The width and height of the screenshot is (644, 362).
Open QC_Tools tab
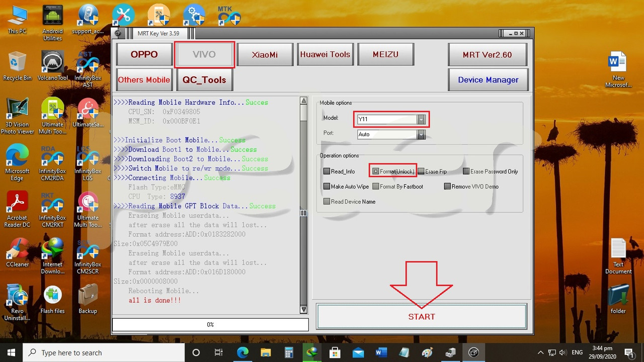[x=204, y=79]
